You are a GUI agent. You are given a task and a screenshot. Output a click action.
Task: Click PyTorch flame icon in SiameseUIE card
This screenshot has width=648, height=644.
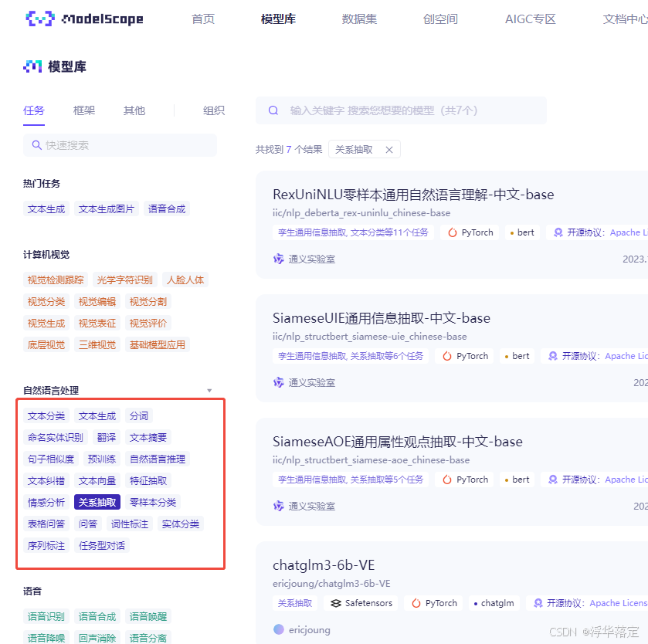coord(447,356)
